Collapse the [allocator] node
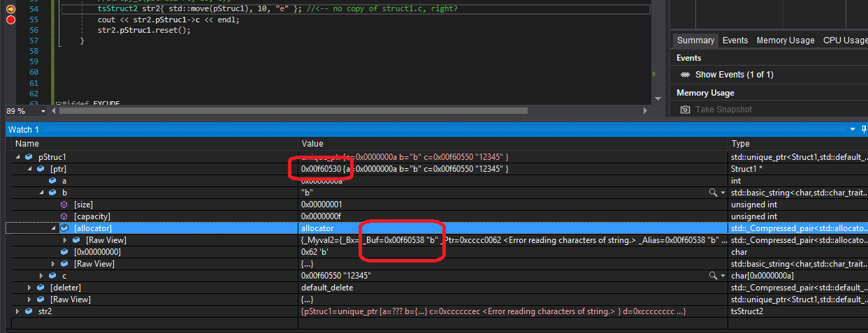This screenshot has width=868, height=333. pyautogui.click(x=53, y=228)
